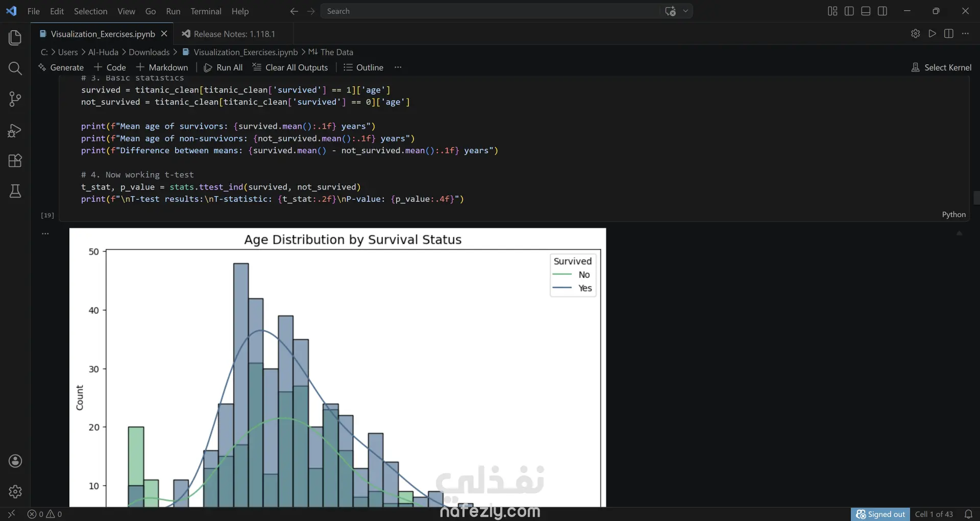980x521 pixels.
Task: Click the VS Code logo icon
Action: pyautogui.click(x=11, y=11)
